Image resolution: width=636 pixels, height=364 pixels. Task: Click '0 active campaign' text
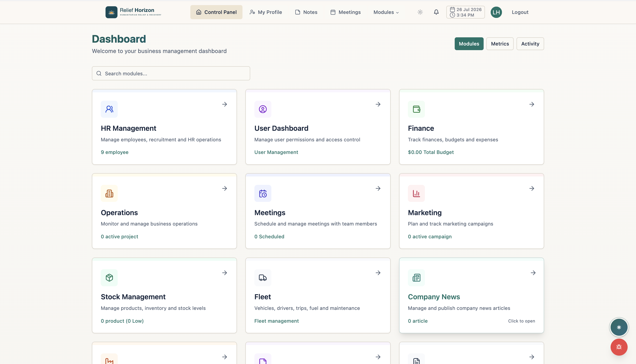[430, 237]
